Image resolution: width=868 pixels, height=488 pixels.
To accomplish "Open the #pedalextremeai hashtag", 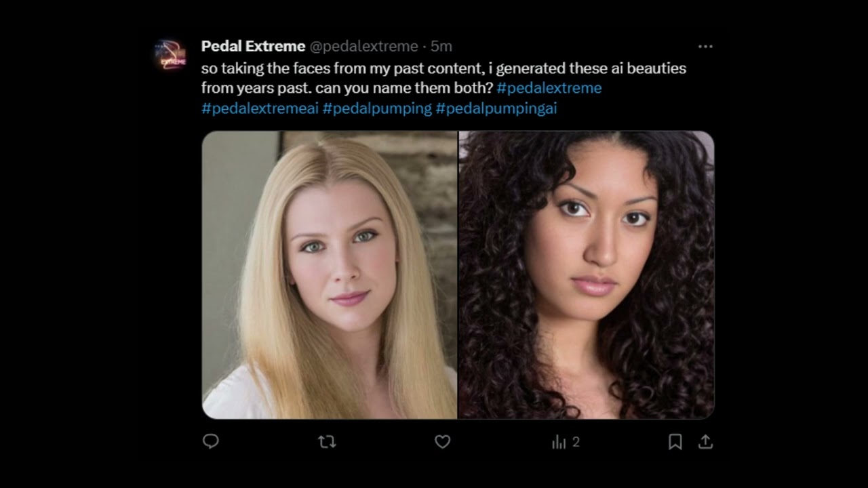I will (260, 108).
